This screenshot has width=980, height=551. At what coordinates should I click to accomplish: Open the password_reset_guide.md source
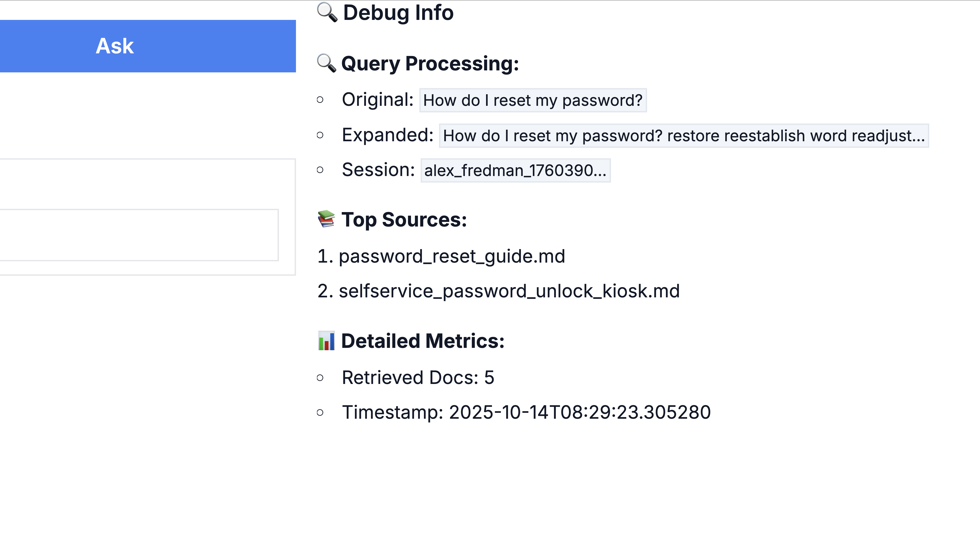pos(451,256)
